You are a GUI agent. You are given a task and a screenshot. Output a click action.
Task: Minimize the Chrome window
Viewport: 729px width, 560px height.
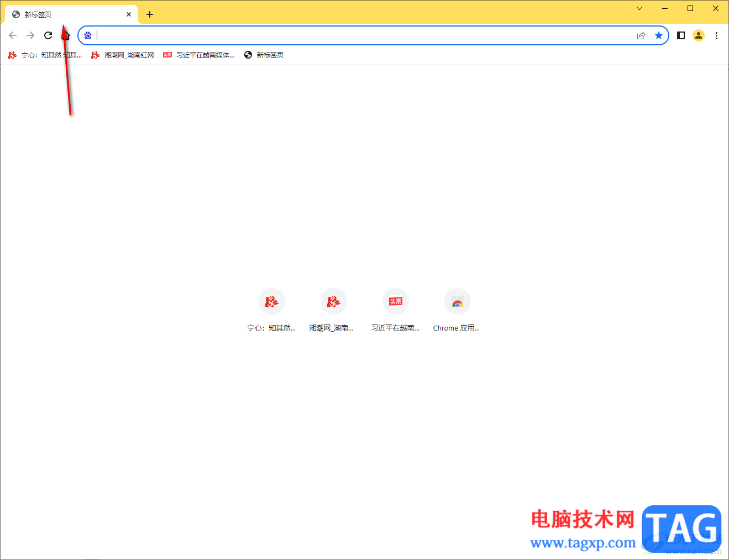pyautogui.click(x=665, y=8)
